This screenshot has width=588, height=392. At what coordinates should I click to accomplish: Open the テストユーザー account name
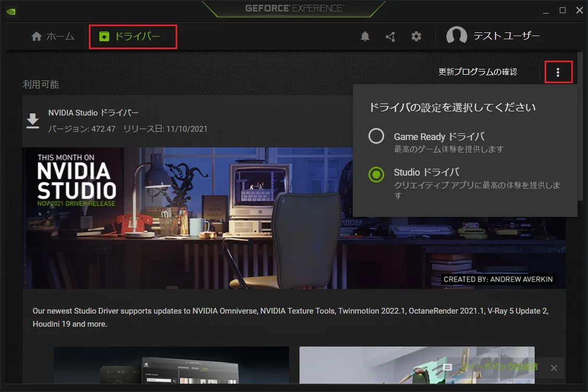506,36
